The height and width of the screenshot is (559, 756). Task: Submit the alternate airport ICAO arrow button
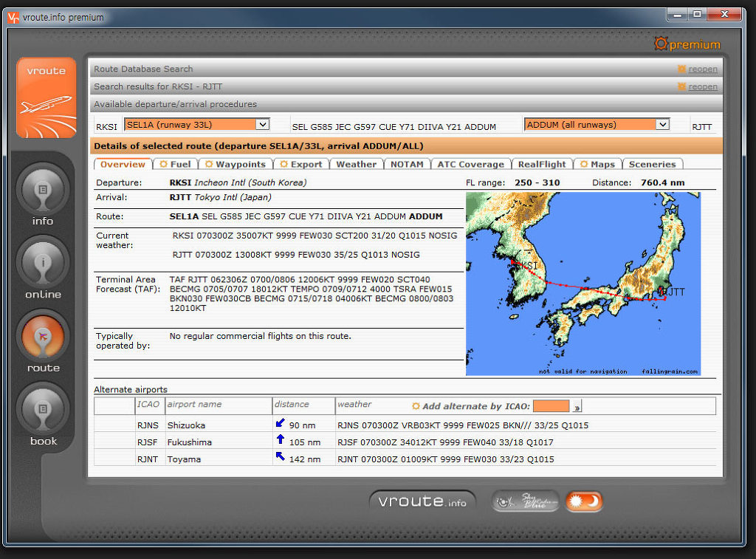point(577,407)
